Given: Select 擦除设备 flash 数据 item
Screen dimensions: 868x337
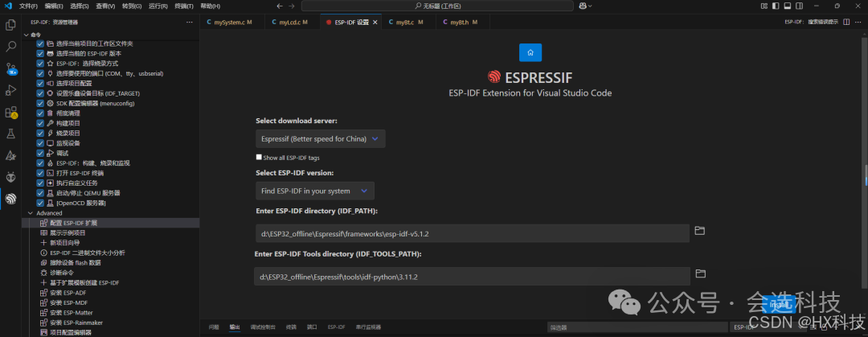Looking at the screenshot, I should (x=75, y=263).
